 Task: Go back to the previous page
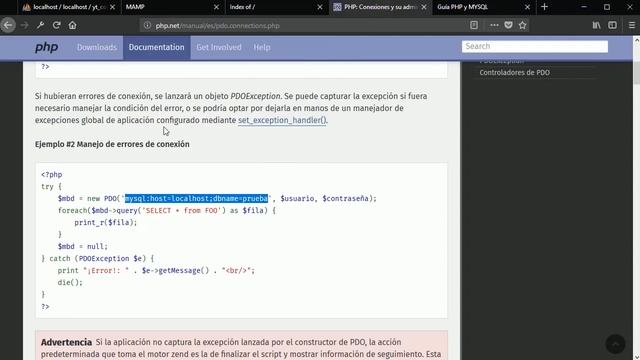coord(8,25)
